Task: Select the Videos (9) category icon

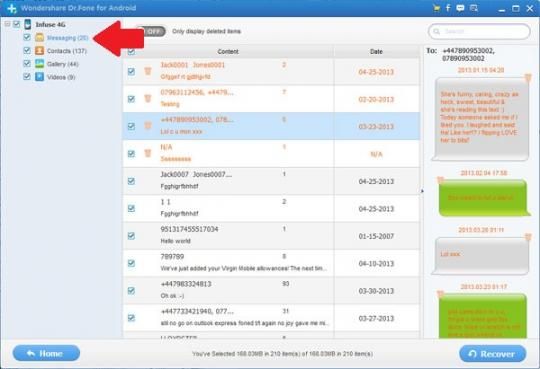Action: (40, 76)
